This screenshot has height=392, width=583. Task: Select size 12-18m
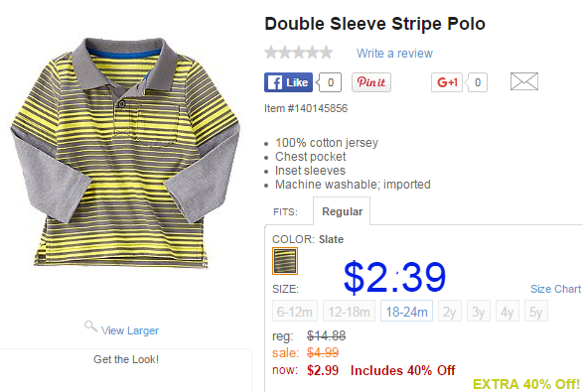click(x=350, y=311)
